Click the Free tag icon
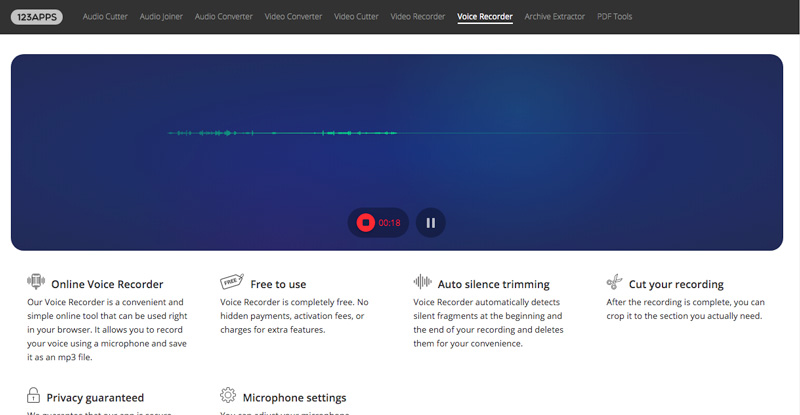 point(230,283)
